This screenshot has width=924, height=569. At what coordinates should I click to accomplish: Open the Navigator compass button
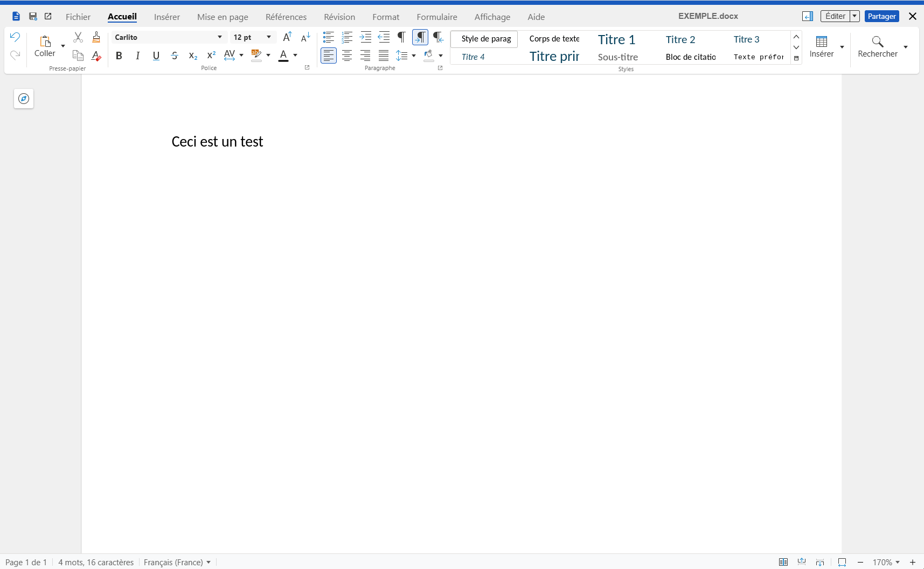24,99
